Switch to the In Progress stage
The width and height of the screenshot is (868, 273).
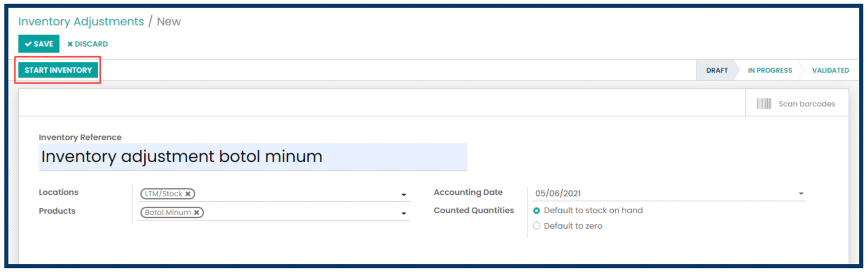770,71
